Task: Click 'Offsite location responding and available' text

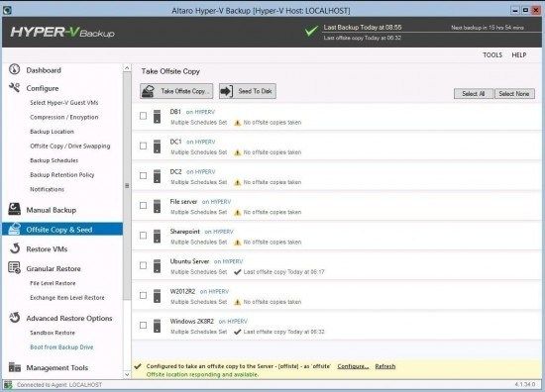Action: (202, 374)
